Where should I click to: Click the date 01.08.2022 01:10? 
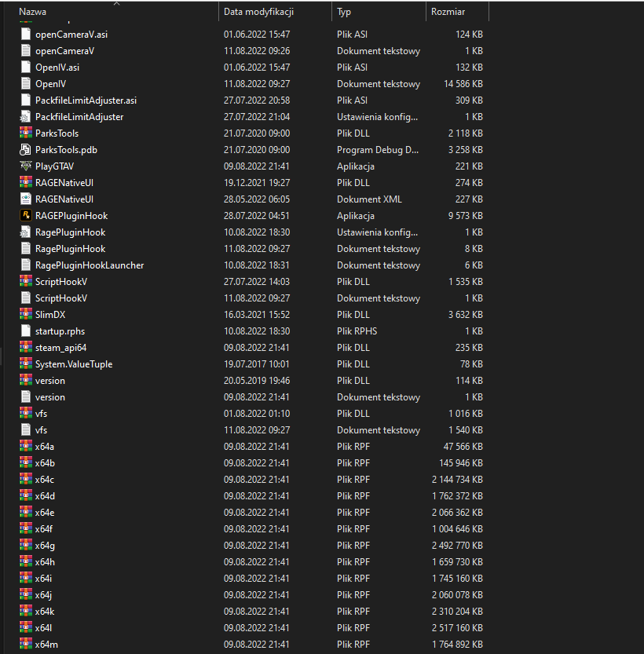(257, 413)
